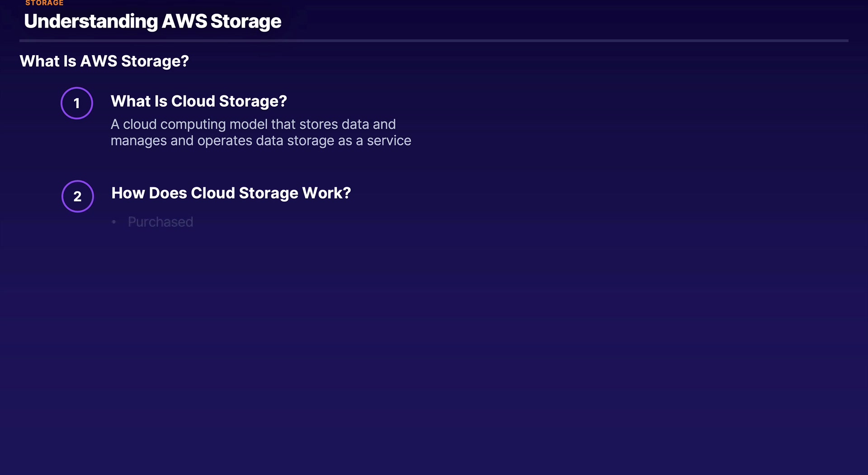This screenshot has width=868, height=475.
Task: Click the 'How Does Cloud Storage Work?' heading
Action: tap(231, 193)
